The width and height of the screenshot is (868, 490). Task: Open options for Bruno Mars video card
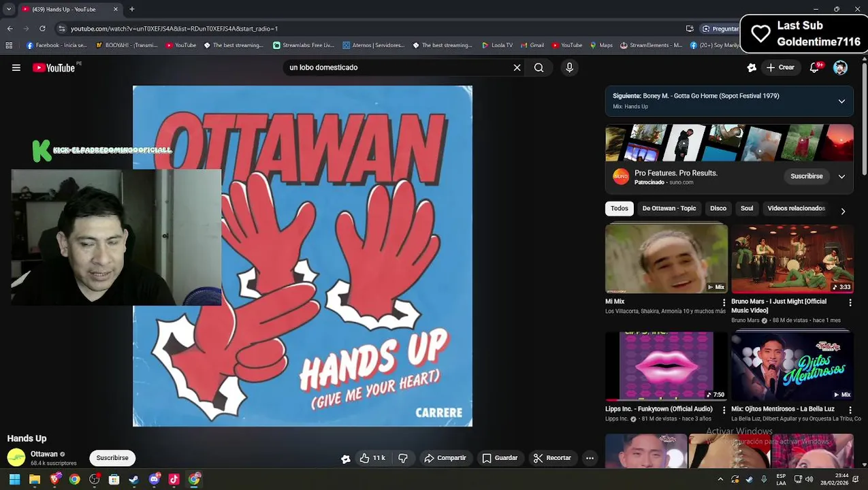point(850,303)
